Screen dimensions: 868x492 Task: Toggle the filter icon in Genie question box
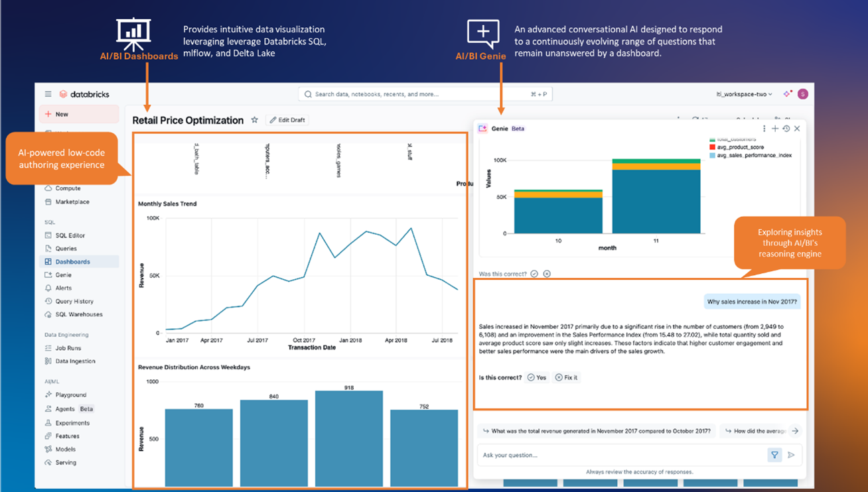774,455
